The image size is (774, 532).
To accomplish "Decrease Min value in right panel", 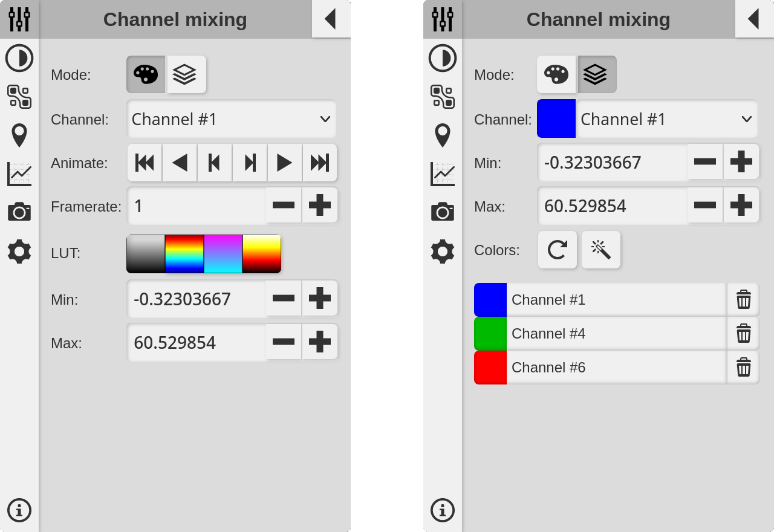I will [705, 162].
